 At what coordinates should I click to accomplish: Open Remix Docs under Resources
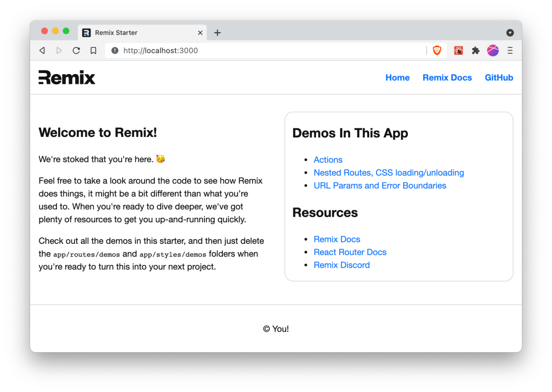(337, 239)
